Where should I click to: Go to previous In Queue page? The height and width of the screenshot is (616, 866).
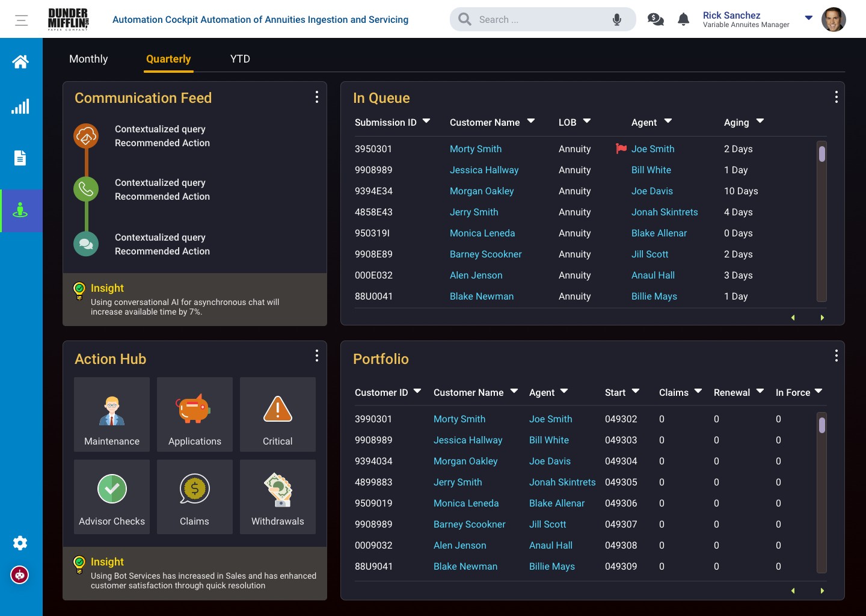tap(793, 318)
